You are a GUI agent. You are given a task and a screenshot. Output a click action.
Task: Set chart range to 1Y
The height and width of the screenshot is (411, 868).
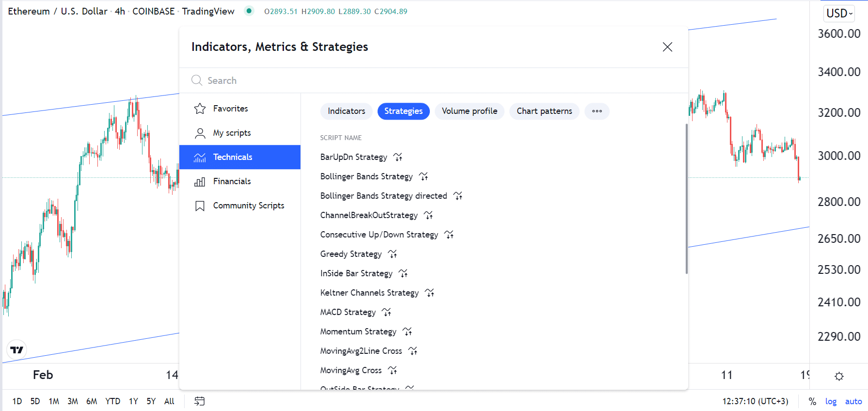coord(133,401)
